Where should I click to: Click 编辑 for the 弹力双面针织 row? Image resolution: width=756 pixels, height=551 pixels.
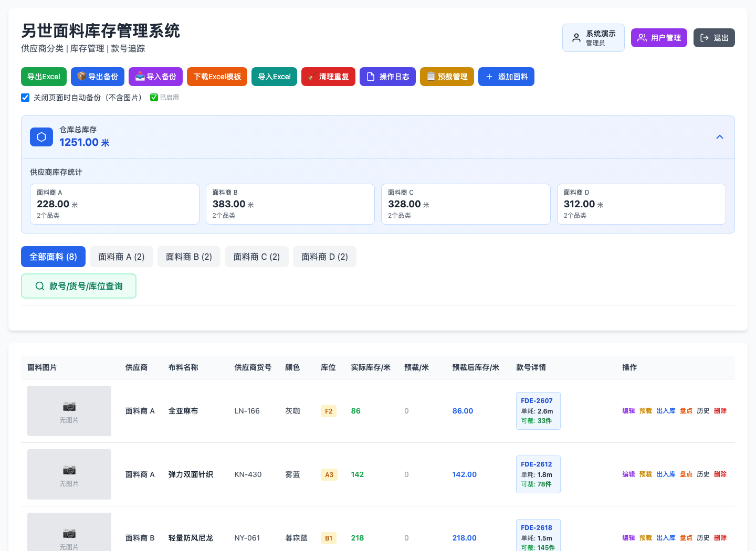tap(628, 474)
